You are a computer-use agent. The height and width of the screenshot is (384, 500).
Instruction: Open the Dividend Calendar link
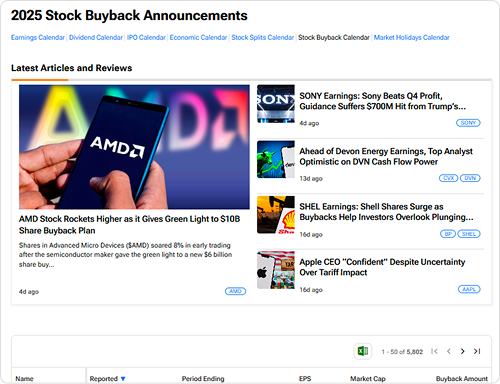(96, 37)
